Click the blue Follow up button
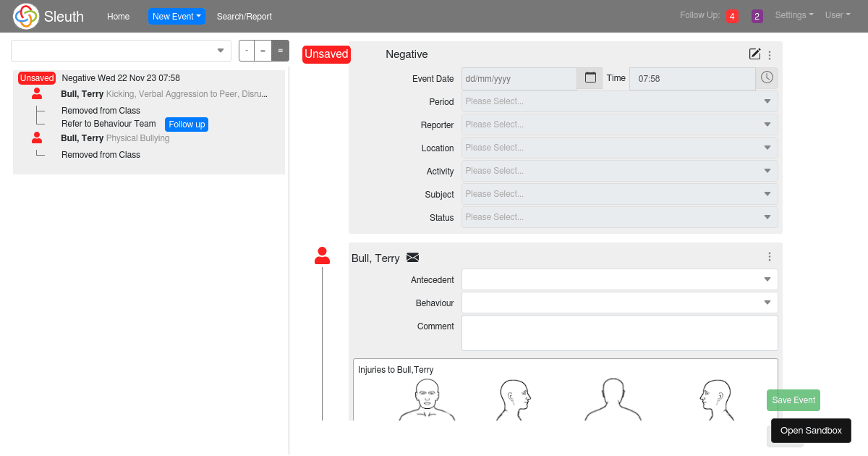Viewport: 868px width, 456px height. tap(187, 124)
